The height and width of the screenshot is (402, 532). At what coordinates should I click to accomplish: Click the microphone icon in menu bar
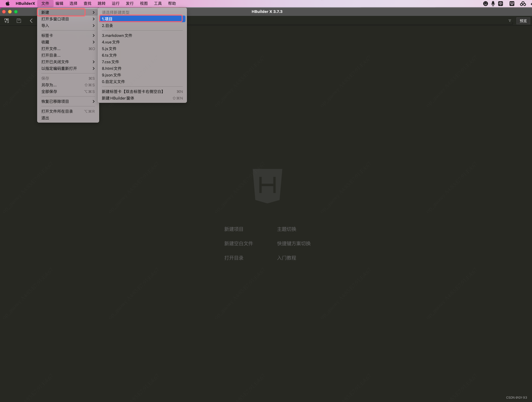tap(493, 4)
